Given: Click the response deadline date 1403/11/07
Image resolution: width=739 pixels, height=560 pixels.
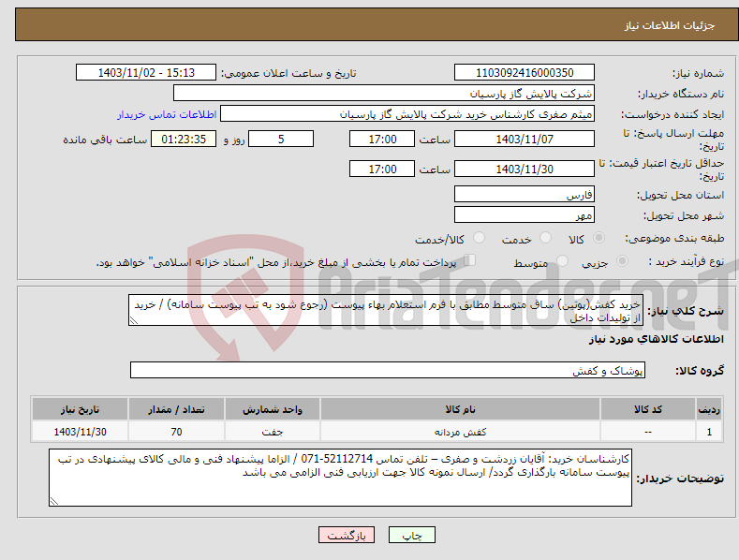Looking at the screenshot, I should coord(525,139).
